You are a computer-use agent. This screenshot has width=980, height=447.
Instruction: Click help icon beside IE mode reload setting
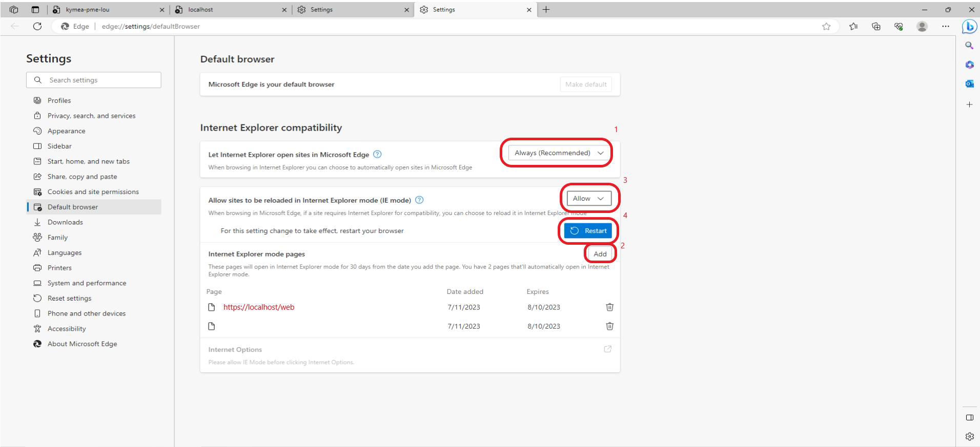point(419,200)
